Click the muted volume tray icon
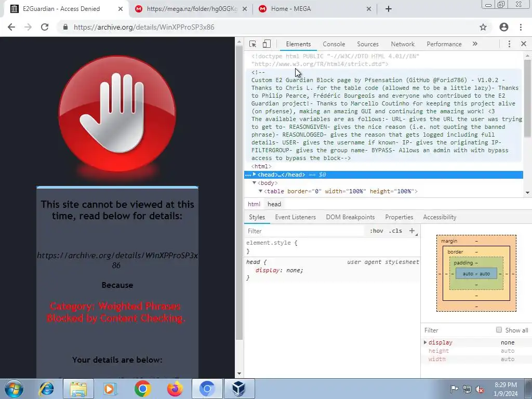This screenshot has height=399, width=532. click(x=480, y=389)
